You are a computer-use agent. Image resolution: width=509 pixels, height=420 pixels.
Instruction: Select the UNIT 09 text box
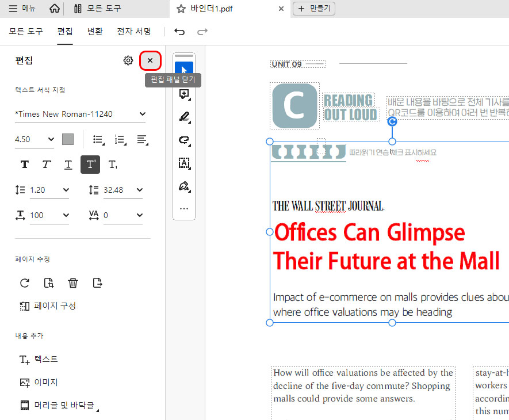point(298,64)
